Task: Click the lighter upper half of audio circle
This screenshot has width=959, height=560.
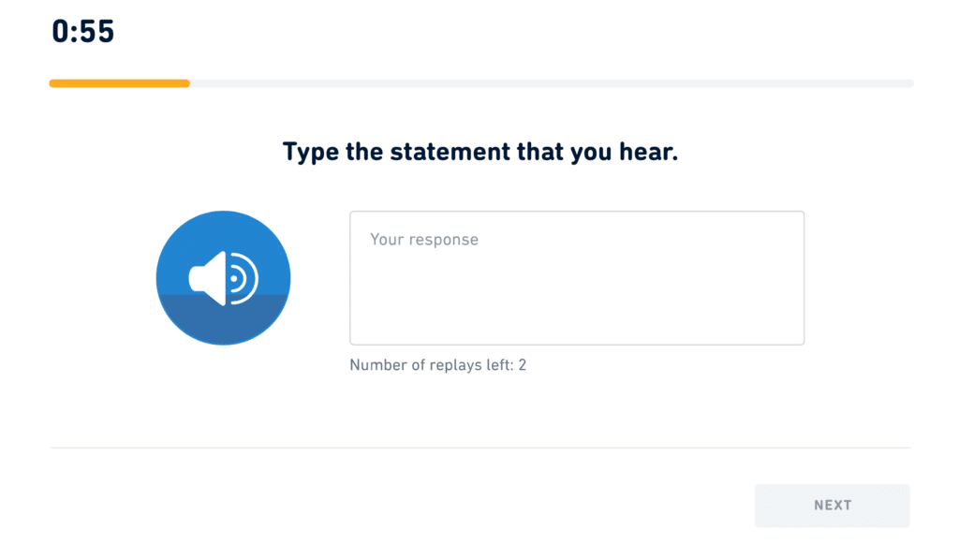Action: tap(223, 234)
